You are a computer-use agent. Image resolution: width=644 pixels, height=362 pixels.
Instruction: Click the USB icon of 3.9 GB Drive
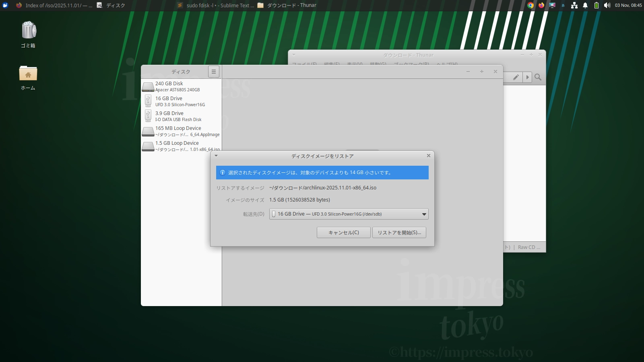tap(148, 116)
